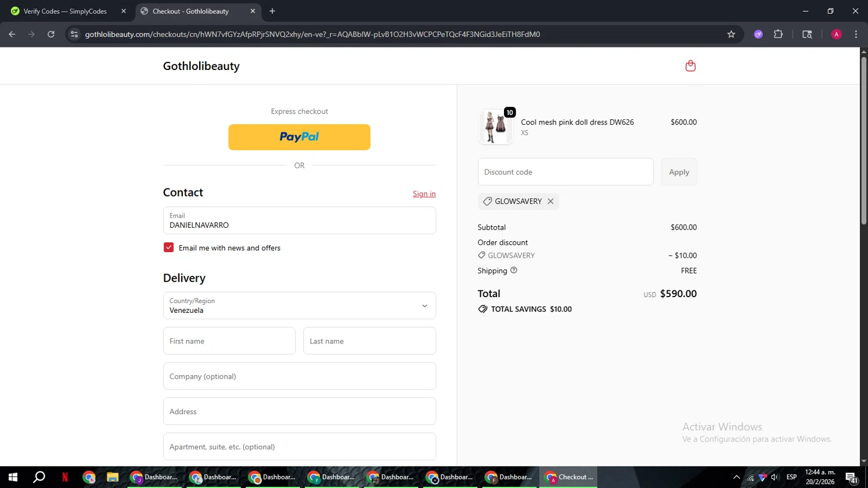This screenshot has width=868, height=488.
Task: Click the Total amount $590.00
Action: [x=678, y=294]
